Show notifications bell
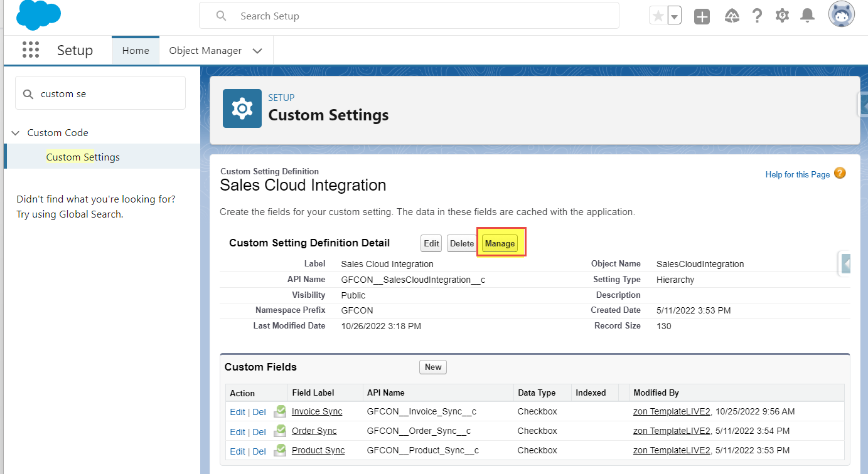The width and height of the screenshot is (868, 474). 807,16
